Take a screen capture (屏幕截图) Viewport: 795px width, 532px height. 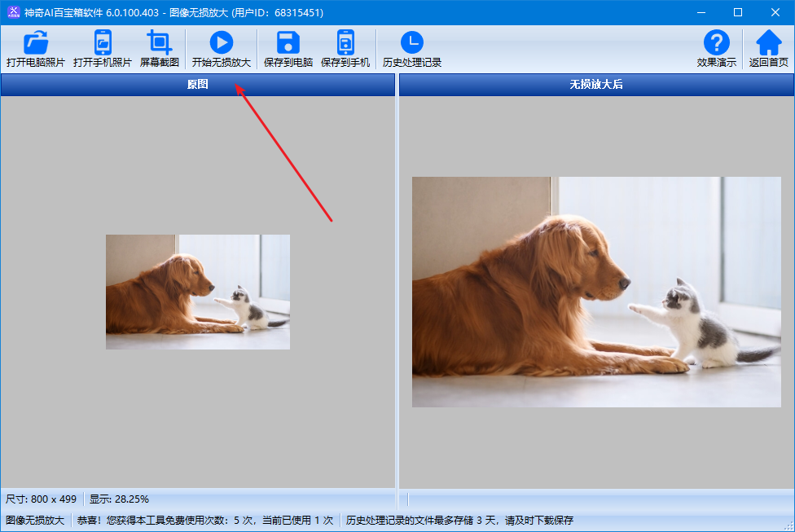(x=159, y=49)
